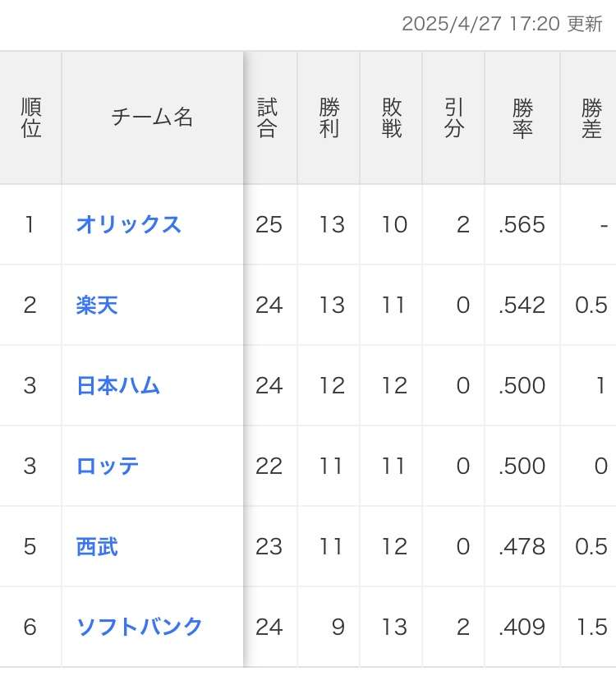Click the 勝利 column header

click(x=329, y=117)
